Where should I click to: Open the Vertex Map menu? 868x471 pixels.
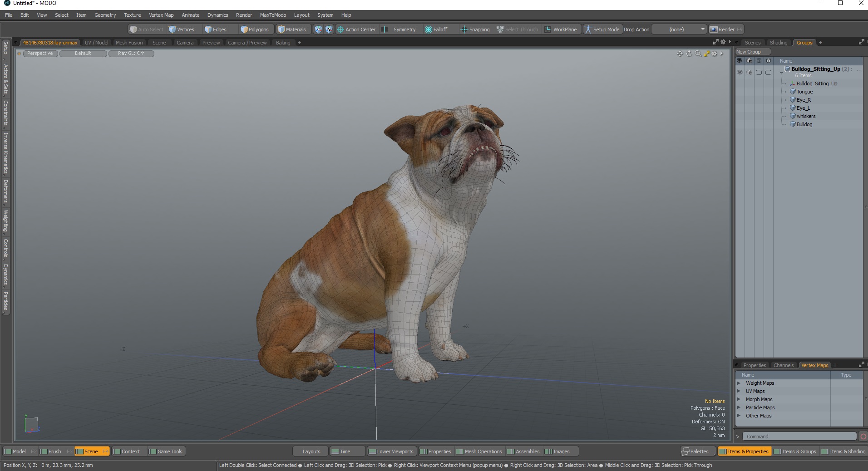click(x=161, y=15)
